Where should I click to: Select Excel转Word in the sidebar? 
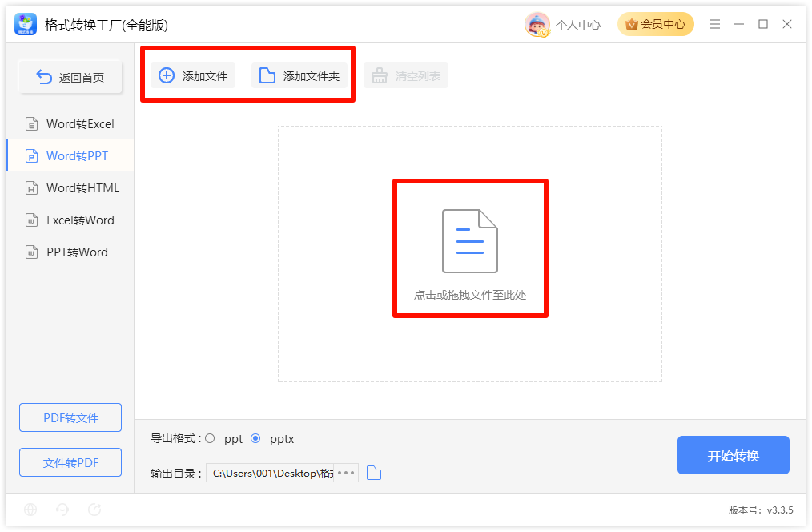(70, 220)
